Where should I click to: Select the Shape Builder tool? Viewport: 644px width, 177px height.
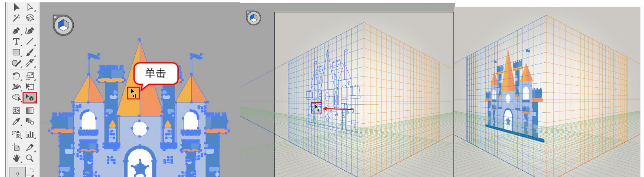click(x=16, y=97)
